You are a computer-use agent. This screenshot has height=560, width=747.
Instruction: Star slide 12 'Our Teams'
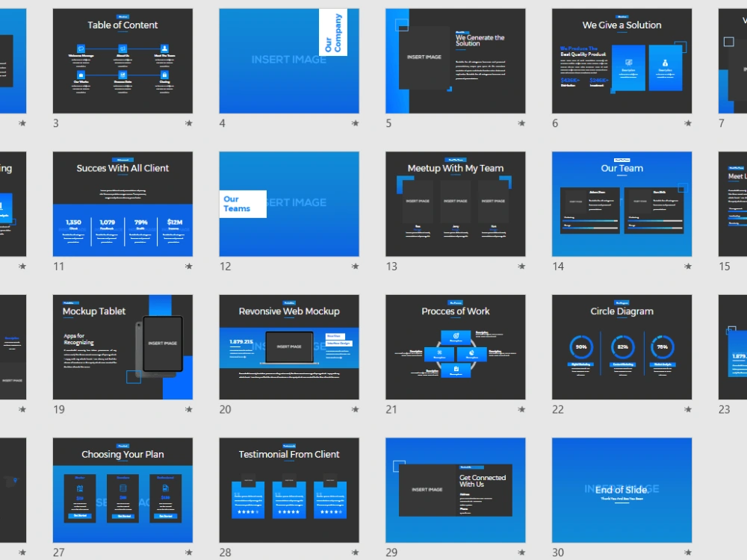(x=356, y=266)
